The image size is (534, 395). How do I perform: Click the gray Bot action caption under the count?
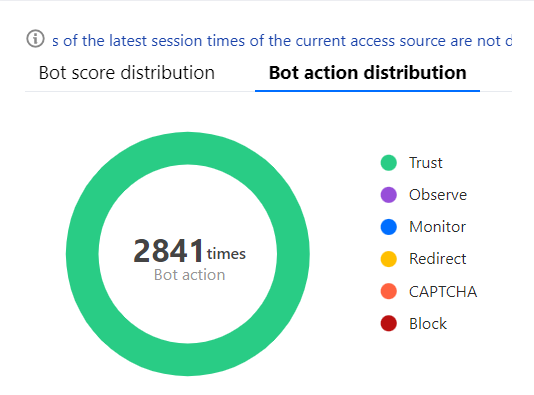190,275
